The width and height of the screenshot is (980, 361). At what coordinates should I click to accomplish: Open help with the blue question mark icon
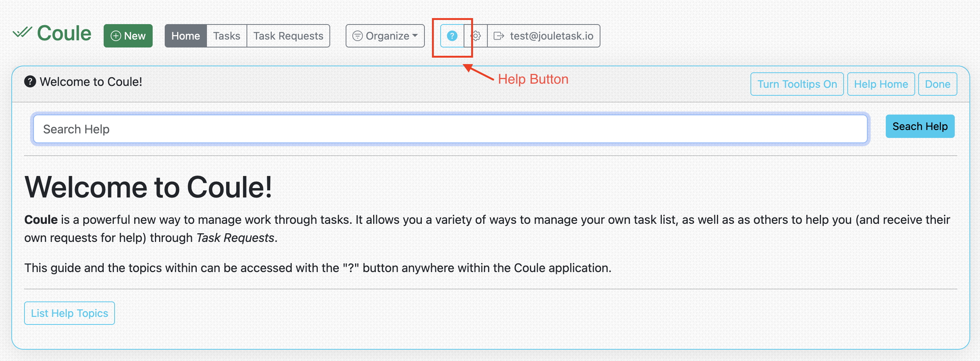coord(452,36)
